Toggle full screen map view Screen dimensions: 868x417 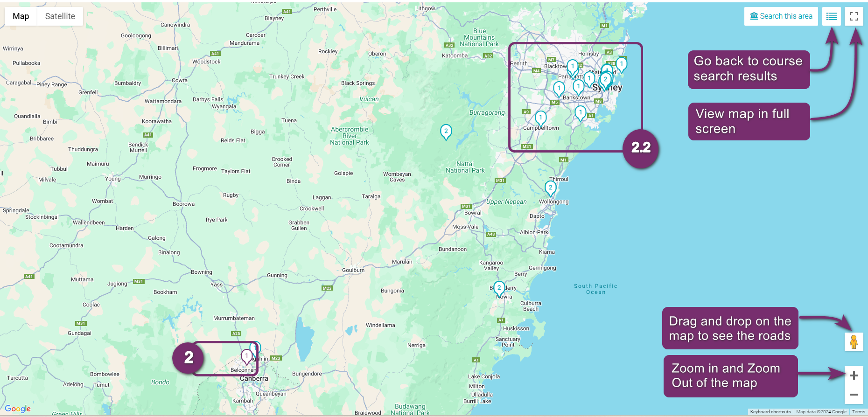click(x=854, y=16)
